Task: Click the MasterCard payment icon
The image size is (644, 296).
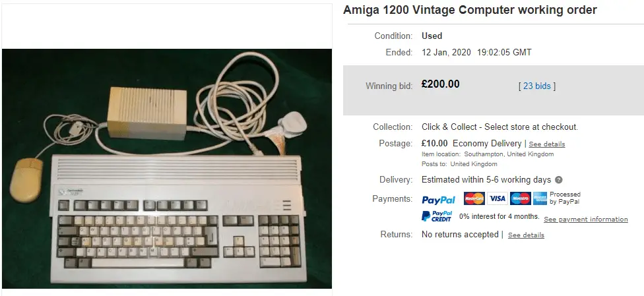Action: coord(474,198)
